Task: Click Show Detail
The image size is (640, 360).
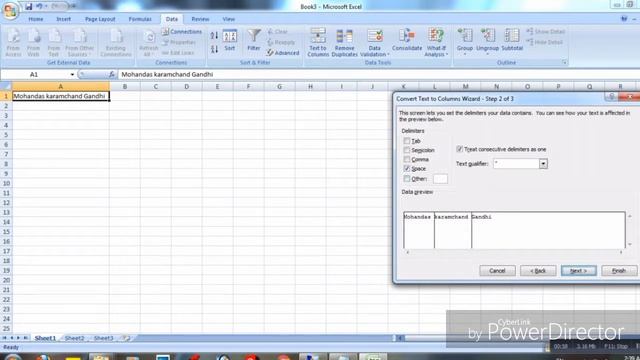Action: click(x=545, y=31)
